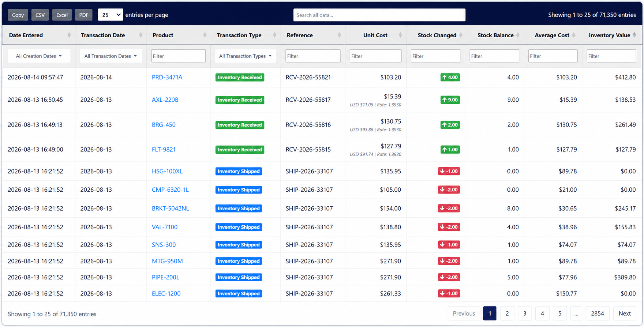Click the Average Cost filter field
The image size is (644, 327).
(x=553, y=56)
